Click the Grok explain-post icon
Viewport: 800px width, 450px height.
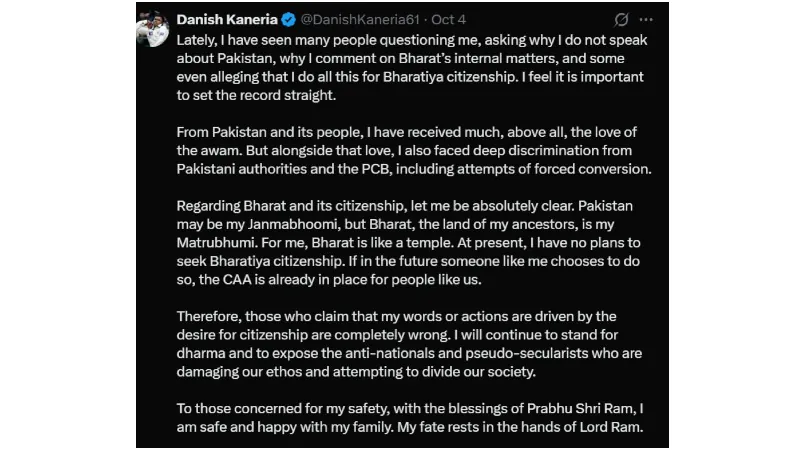point(621,19)
